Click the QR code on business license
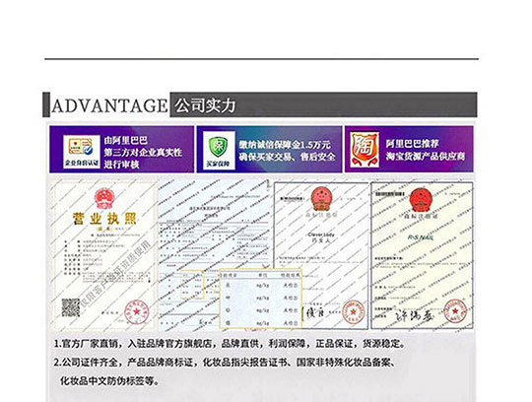The image size is (532, 402). point(71,307)
